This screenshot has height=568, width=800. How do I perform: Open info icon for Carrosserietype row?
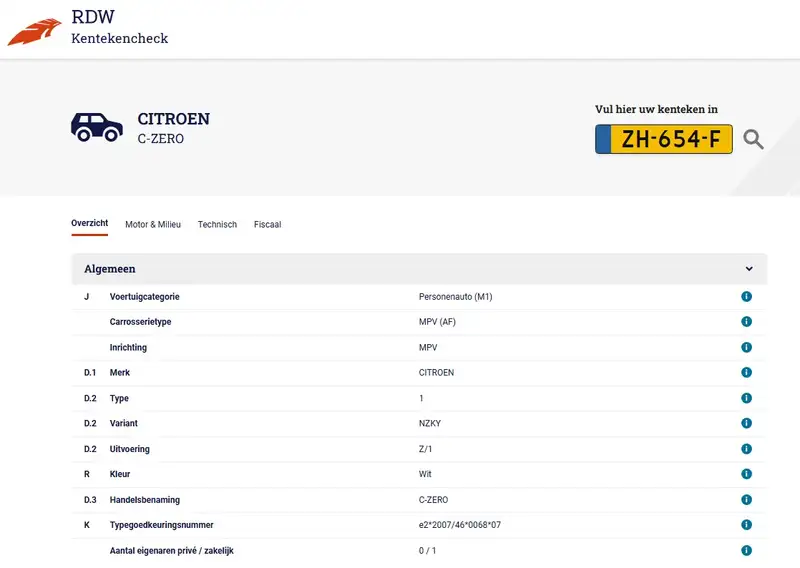point(746,322)
